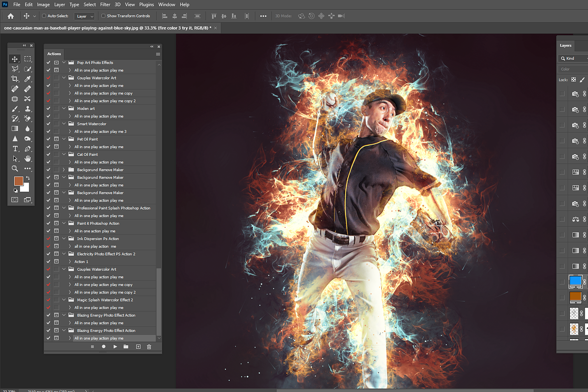Open the Filter menu
Screen dimensions: 588x392
(105, 4)
